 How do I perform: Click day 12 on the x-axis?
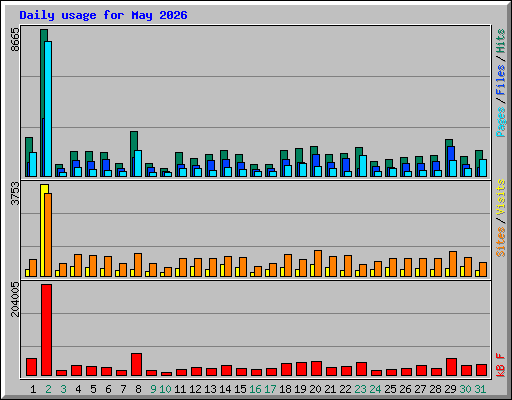tap(195, 389)
